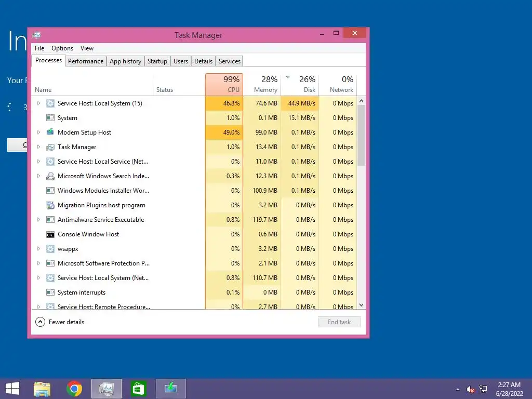Open File Explorer from the taskbar
Viewport: 532px width, 399px height.
pos(42,389)
